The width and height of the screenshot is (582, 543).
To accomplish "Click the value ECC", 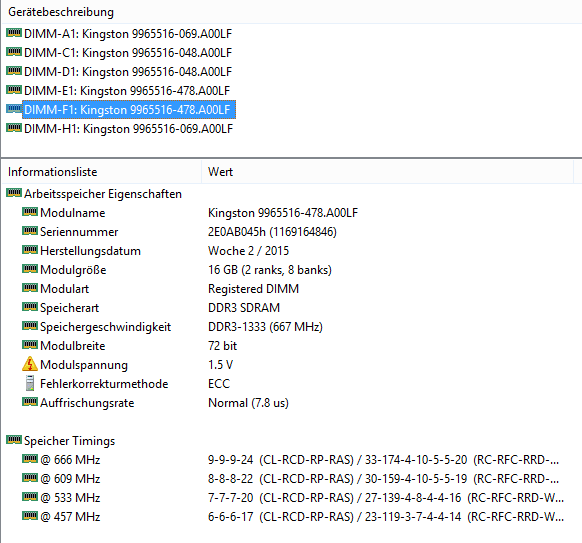I will pyautogui.click(x=219, y=384).
